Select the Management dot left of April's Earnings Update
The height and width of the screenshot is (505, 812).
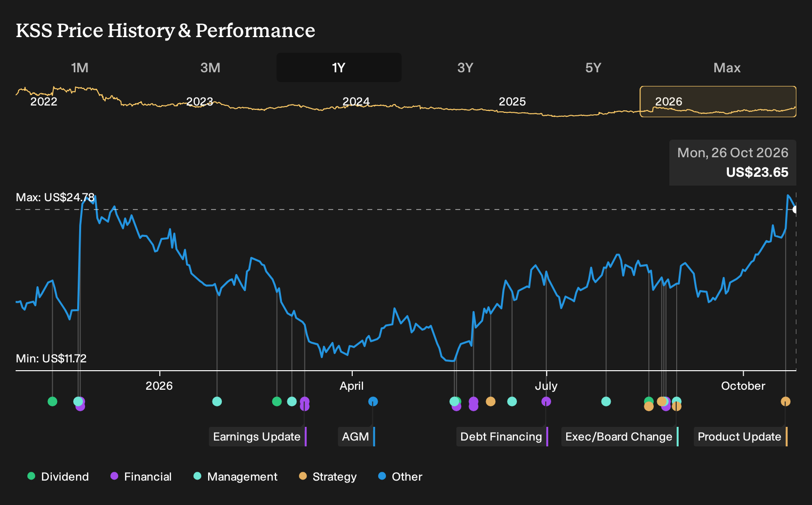pos(292,401)
